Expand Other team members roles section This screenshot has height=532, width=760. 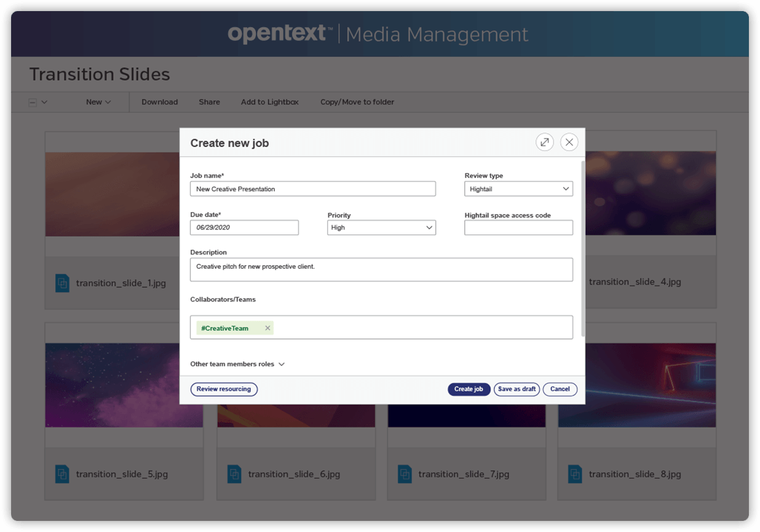(237, 364)
